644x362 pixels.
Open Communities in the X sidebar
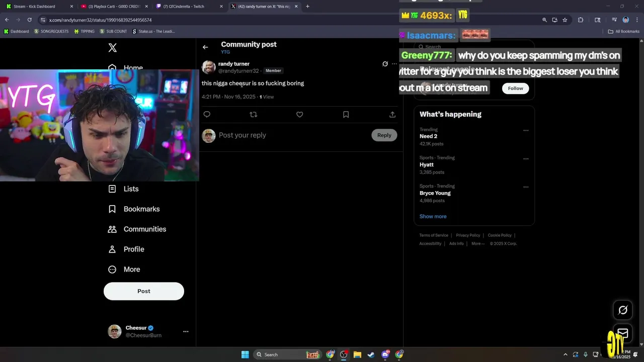(x=137, y=229)
